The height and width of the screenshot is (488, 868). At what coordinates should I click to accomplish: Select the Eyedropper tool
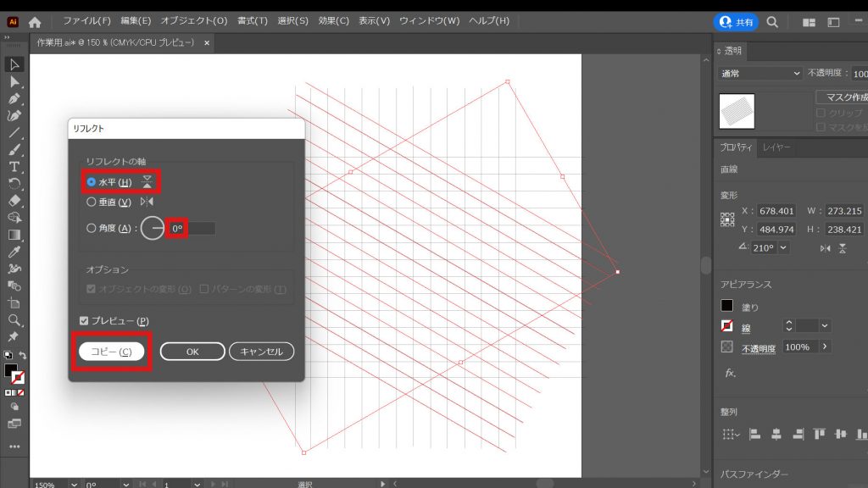click(14, 252)
